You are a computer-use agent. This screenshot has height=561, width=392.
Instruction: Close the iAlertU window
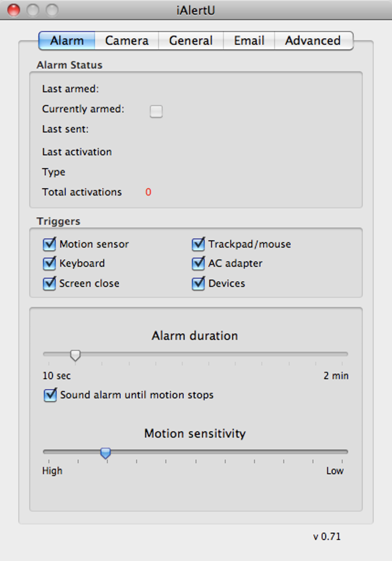coord(14,10)
